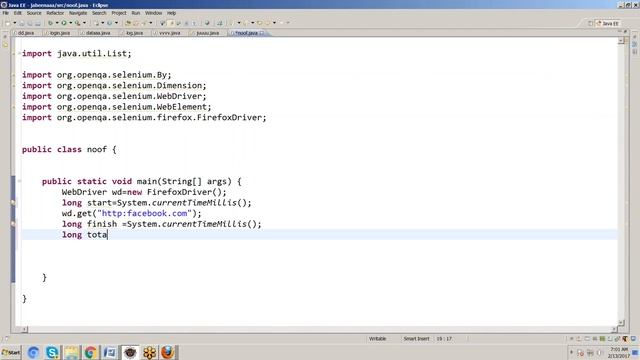Click the Save toolbar icon
Screen dimensions: 640x360
tap(22, 23)
